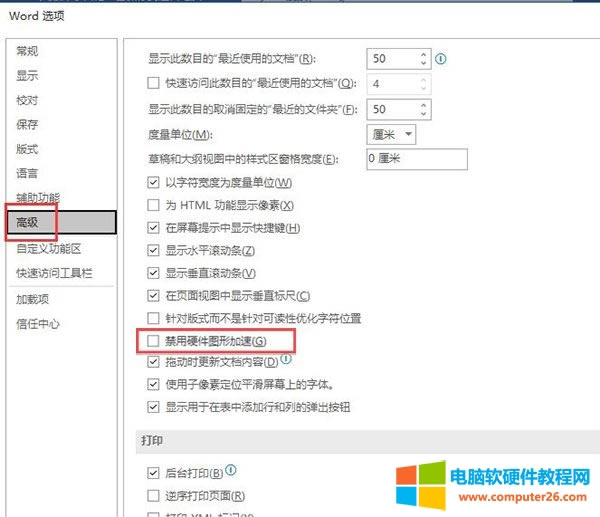Viewport: 600px width, 517px height.
Task: Select the 版式 sidebar item
Action: pos(27,149)
